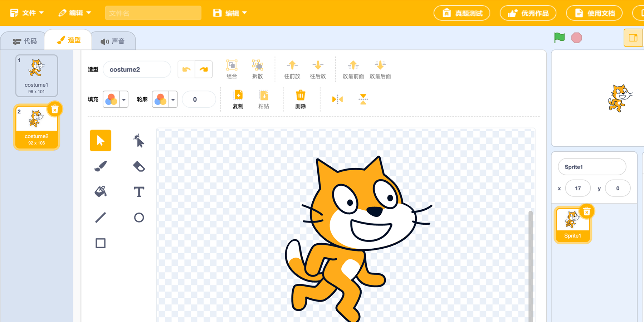This screenshot has width=644, height=322.
Task: Stop the project with the red button
Action: click(x=576, y=38)
